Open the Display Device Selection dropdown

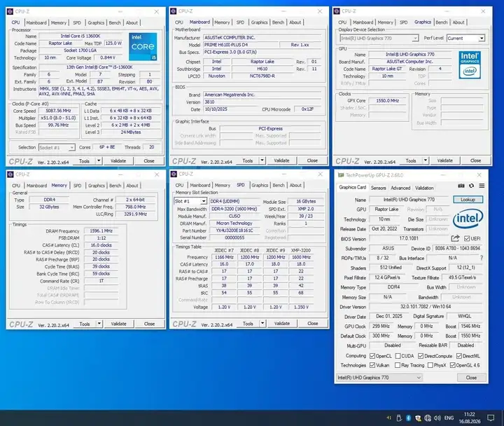point(379,39)
